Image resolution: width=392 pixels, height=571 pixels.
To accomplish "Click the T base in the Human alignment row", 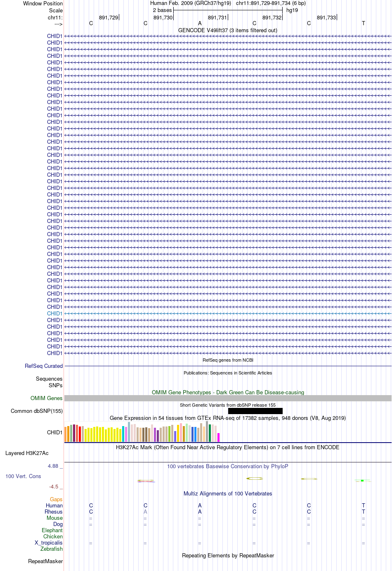I will click(x=364, y=505).
